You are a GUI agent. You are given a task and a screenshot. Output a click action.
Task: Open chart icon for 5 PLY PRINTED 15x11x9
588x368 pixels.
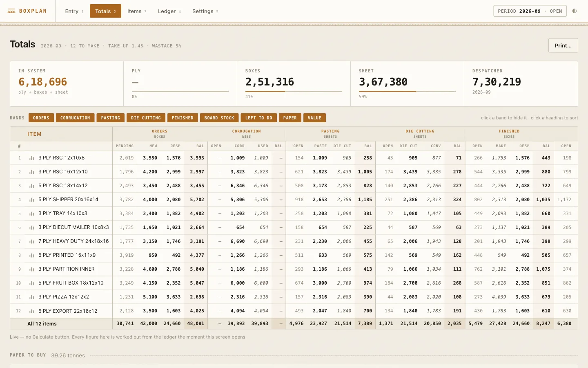coord(31,255)
